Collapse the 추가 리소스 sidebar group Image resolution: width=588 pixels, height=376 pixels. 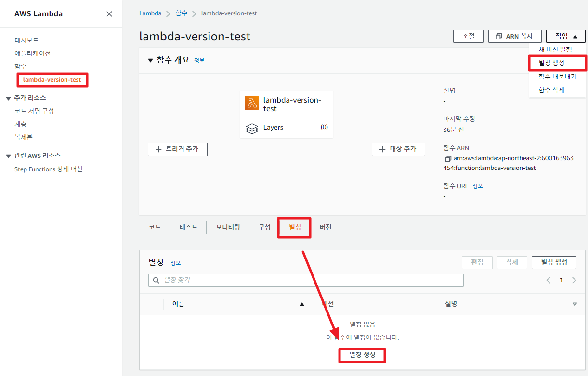(8, 98)
